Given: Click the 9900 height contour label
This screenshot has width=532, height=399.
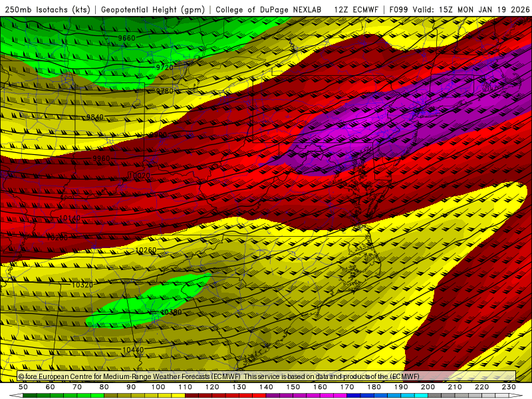Looking at the screenshot, I should [x=158, y=135].
